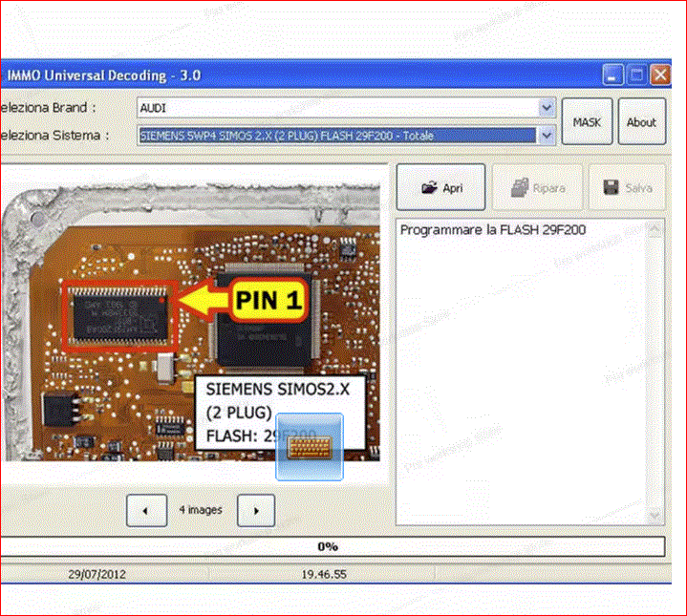Click the scrollbar down arrow in log panel
687x616 pixels.
coord(655,516)
